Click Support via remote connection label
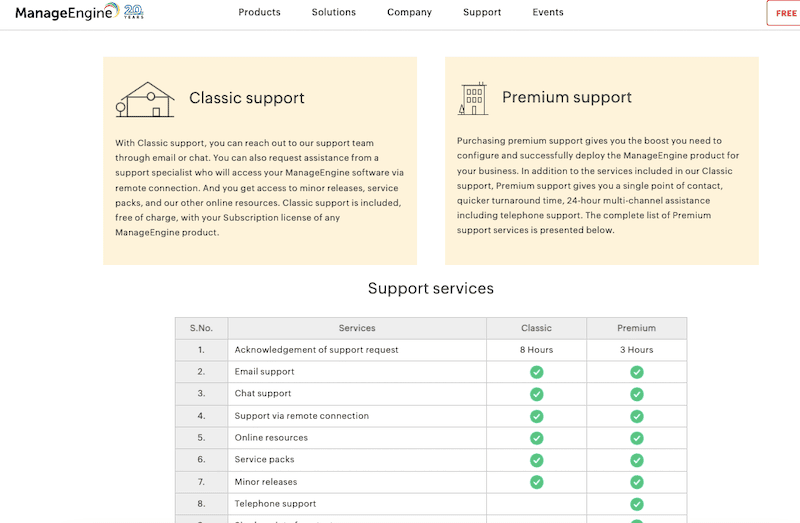The height and width of the screenshot is (523, 800). click(x=302, y=416)
